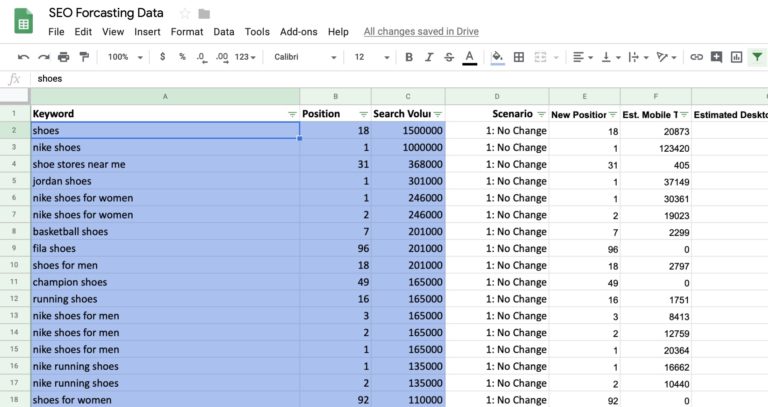Open the View menu

113,32
